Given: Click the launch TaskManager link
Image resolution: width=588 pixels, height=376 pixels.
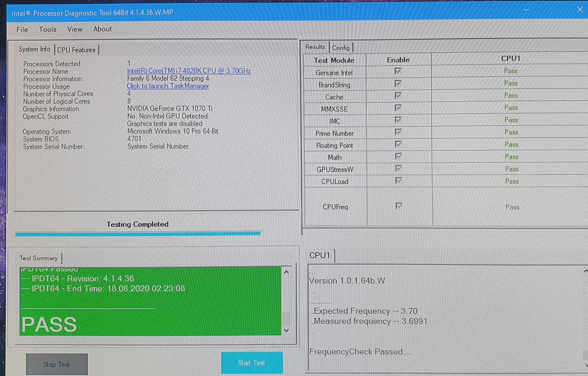Looking at the screenshot, I should 168,86.
